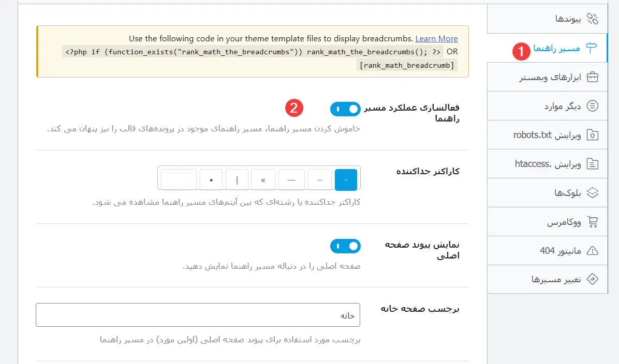Click the Blocks (بلوک‌ها) icon
The image size is (619, 364).
click(592, 193)
